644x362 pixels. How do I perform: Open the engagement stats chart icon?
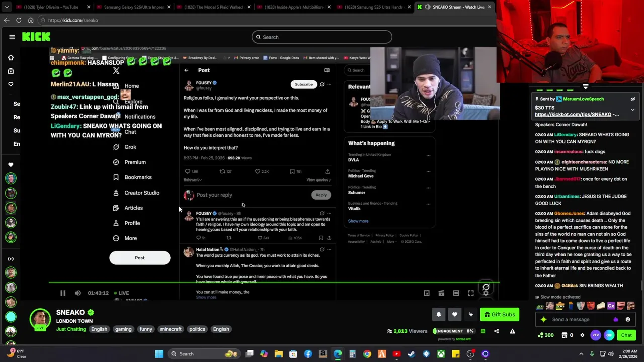[x=483, y=331]
